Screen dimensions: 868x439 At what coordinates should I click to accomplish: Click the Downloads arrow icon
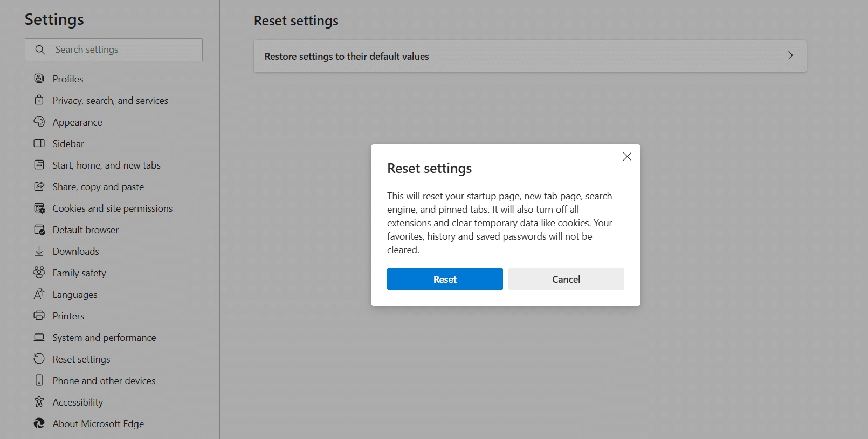click(39, 251)
